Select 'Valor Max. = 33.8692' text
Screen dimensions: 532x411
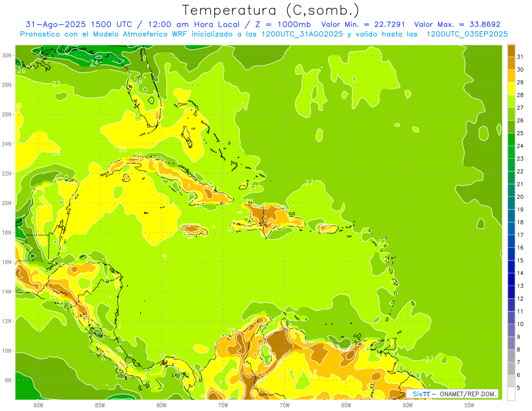tap(457, 24)
